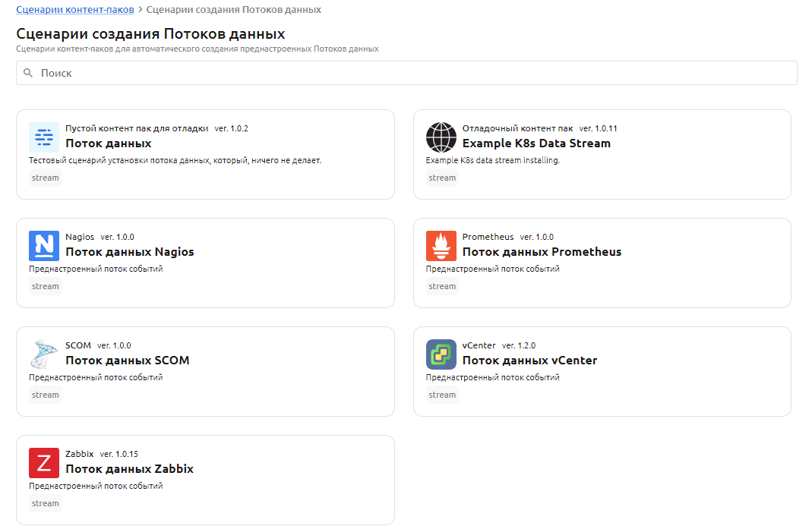Screen dimensions: 812x526
Task: Open Поток данных Nagios title
Action: point(129,252)
